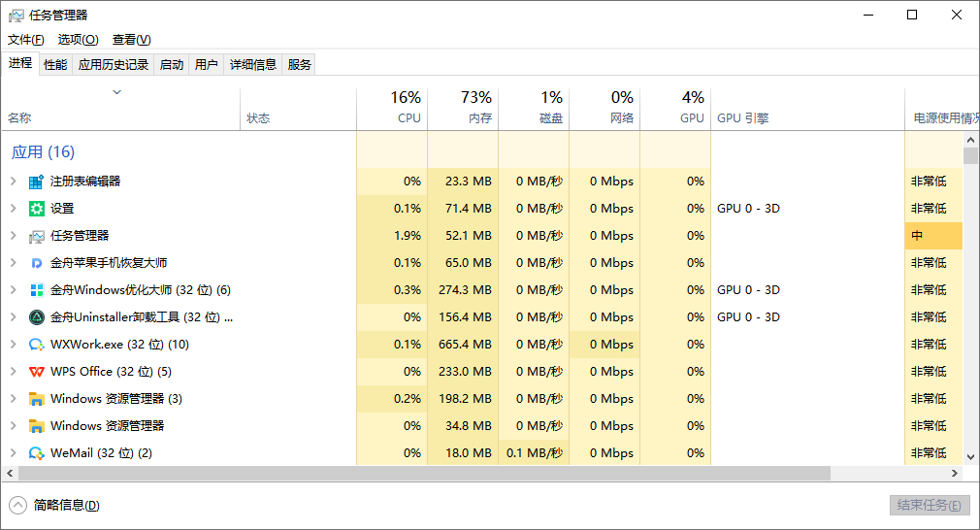Image resolution: width=980 pixels, height=530 pixels.
Task: Click the 665.4 MB memory cell
Action: [x=463, y=345]
